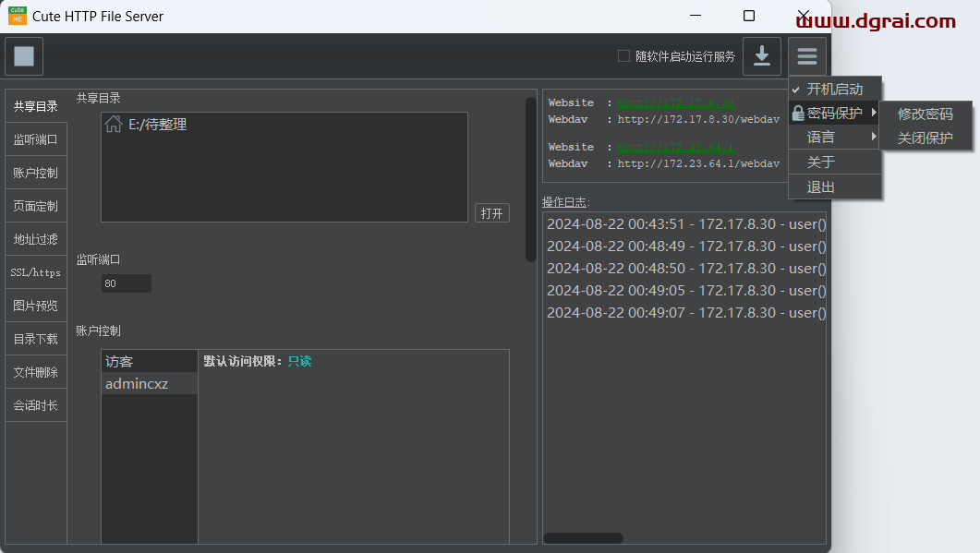Click the Cute HTTP File Server app icon
Image resolution: width=980 pixels, height=553 pixels.
point(17,16)
